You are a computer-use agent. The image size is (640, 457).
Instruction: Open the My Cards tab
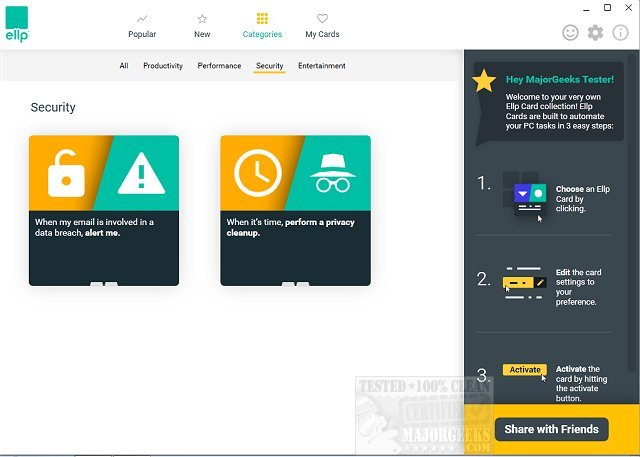[x=322, y=27]
